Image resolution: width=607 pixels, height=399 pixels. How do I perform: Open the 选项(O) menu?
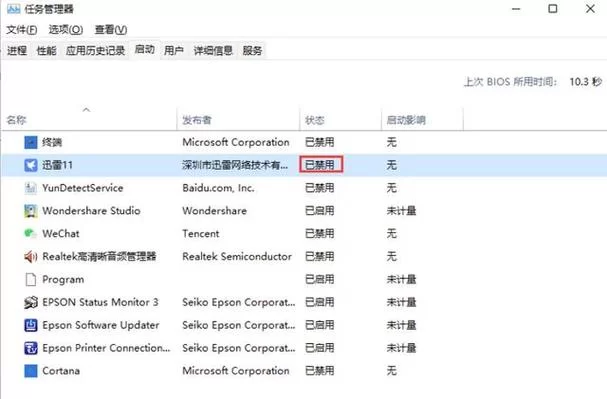66,30
